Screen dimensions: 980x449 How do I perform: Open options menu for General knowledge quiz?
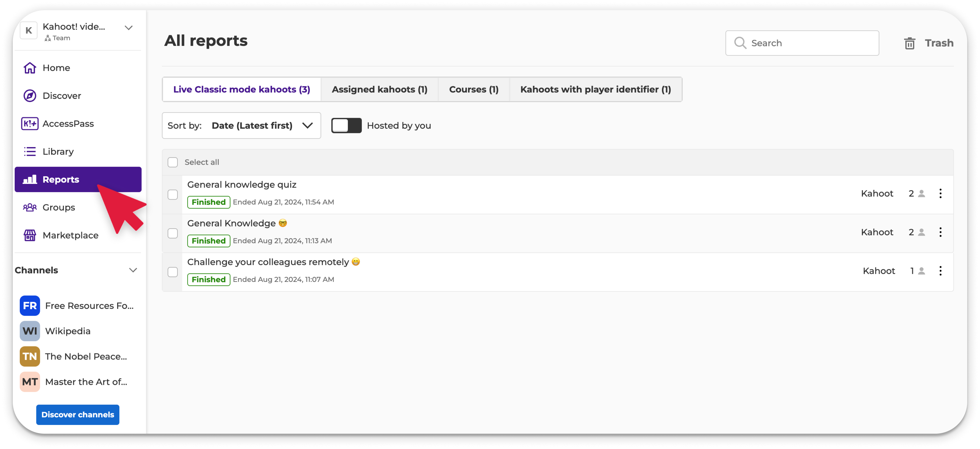coord(940,193)
